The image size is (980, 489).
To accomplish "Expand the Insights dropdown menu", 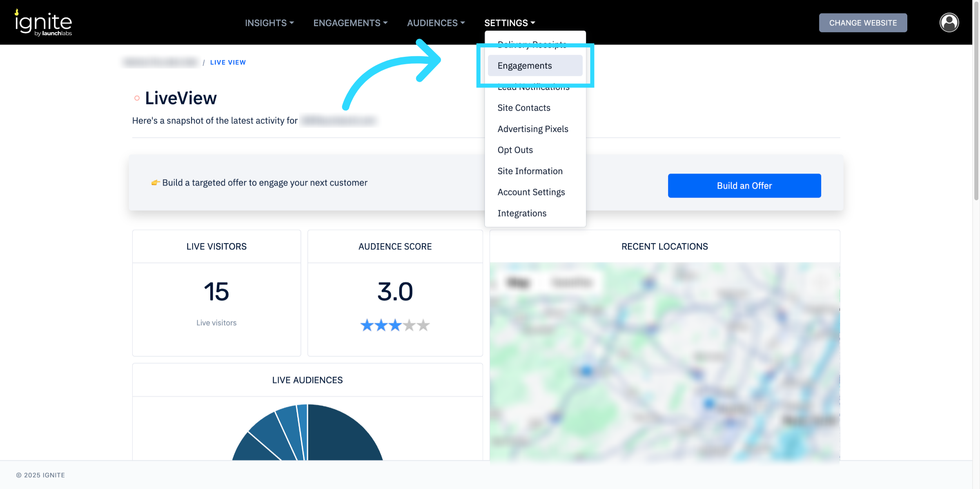I will point(269,23).
